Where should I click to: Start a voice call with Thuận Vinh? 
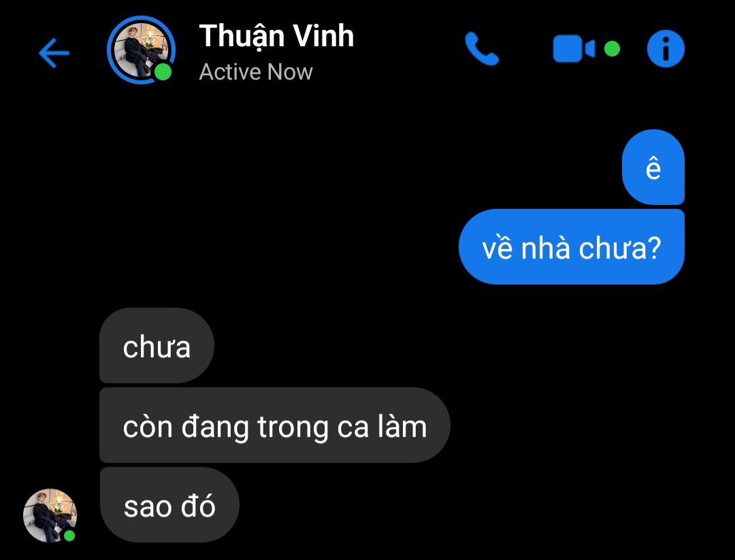pos(482,49)
